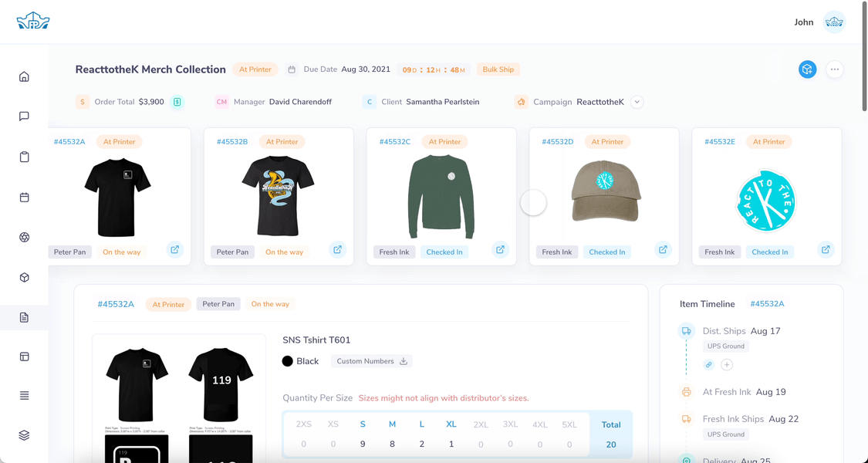Click the Peter Pan tag in detail panel
The height and width of the screenshot is (463, 868).
(218, 304)
